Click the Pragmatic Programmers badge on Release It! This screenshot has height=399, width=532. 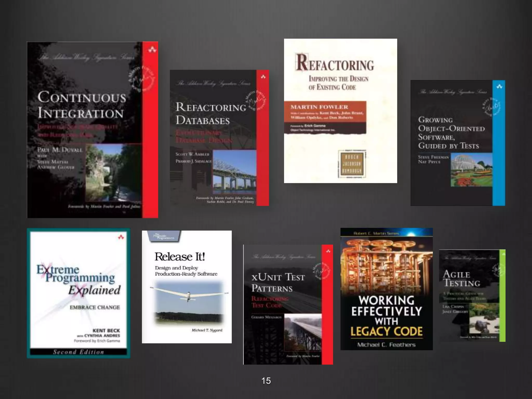coord(164,236)
